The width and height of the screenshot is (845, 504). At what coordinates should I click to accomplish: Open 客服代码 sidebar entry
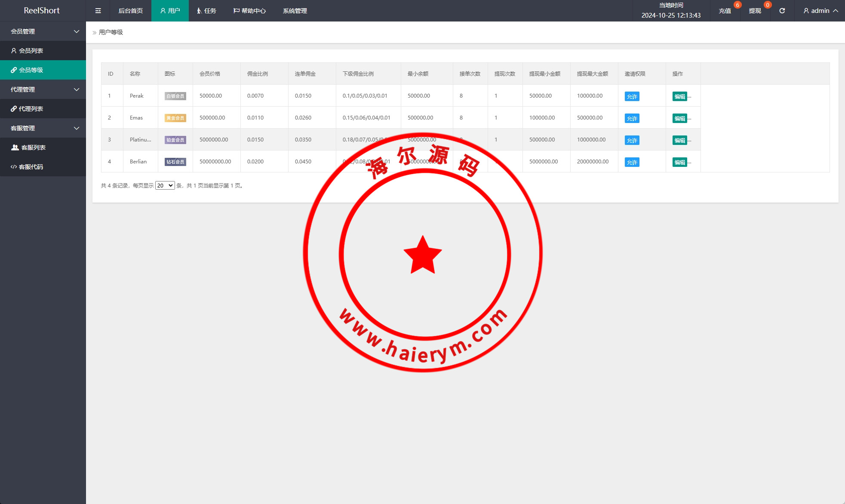point(31,167)
